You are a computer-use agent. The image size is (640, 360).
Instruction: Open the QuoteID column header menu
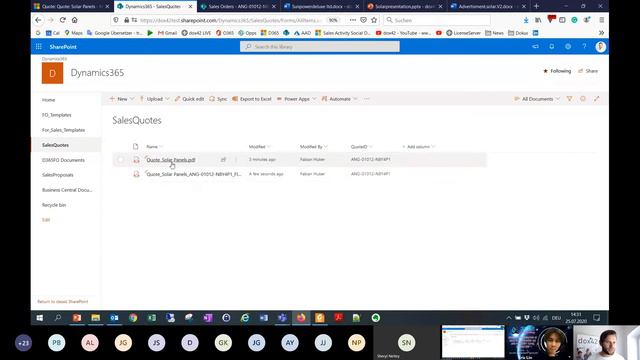coord(362,147)
